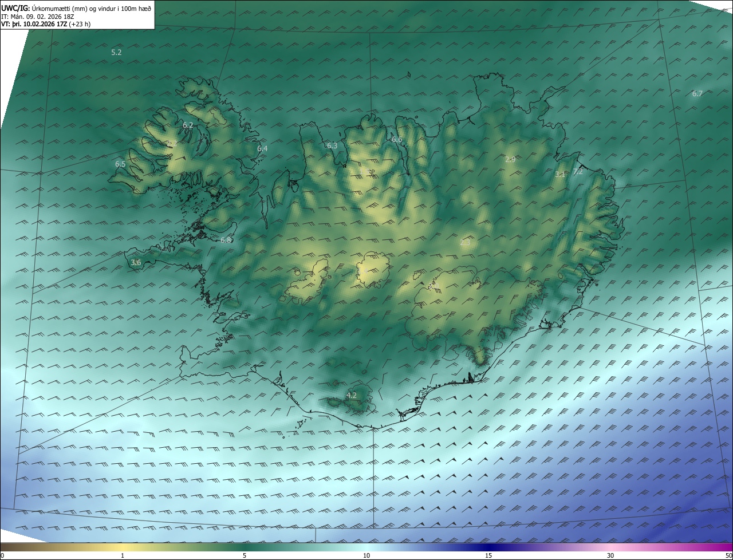Select the 6.5 value label
733x560 pixels.
[120, 164]
